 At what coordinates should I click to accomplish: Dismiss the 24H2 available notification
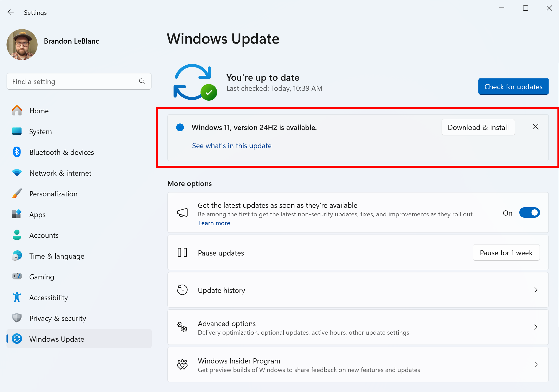(x=536, y=127)
